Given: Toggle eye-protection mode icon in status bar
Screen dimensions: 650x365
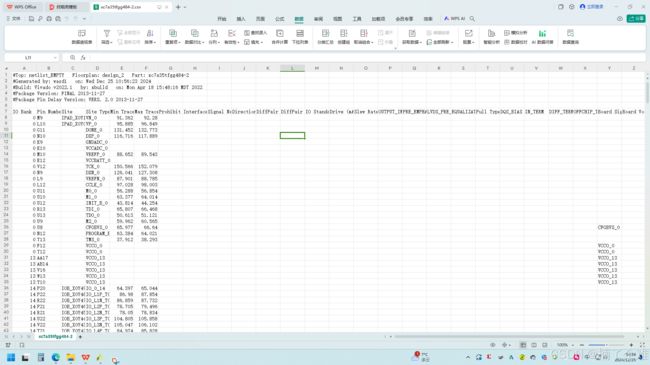Looking at the screenshot, I should [492, 345].
